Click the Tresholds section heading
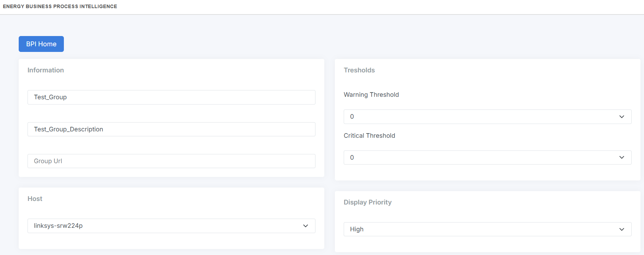Screen dimensions: 644x255 pos(359,70)
